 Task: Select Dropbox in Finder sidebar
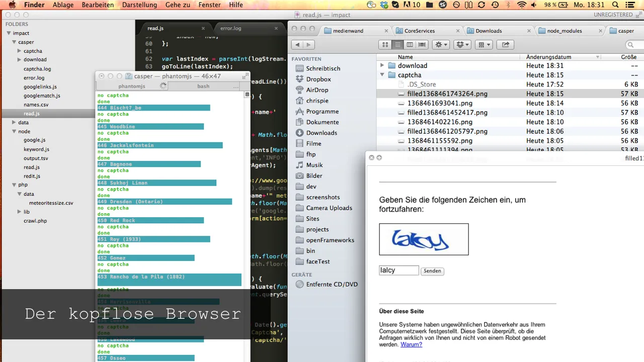(x=318, y=79)
